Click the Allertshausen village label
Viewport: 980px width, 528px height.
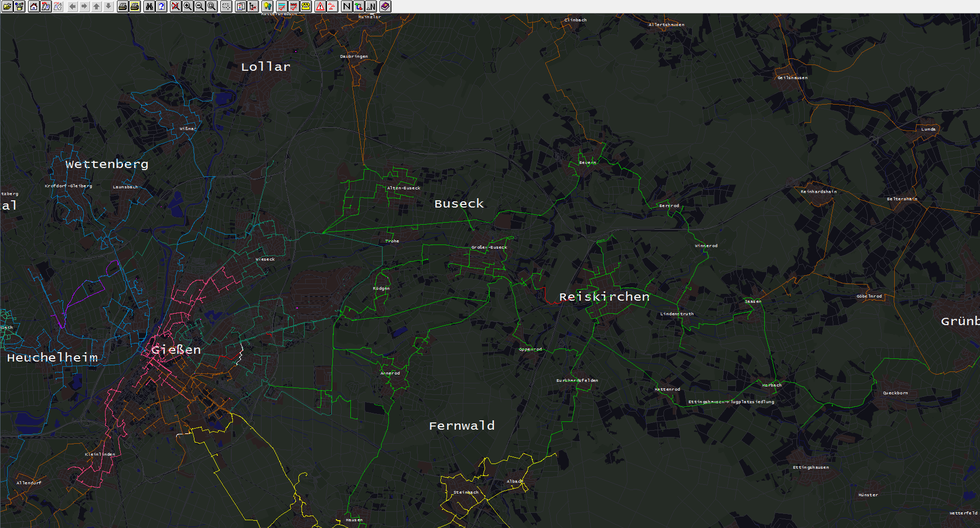[667, 25]
